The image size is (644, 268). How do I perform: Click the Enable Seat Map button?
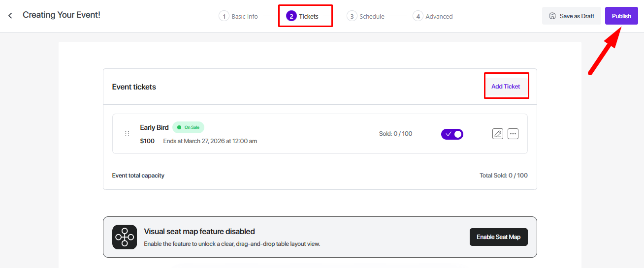(x=498, y=237)
